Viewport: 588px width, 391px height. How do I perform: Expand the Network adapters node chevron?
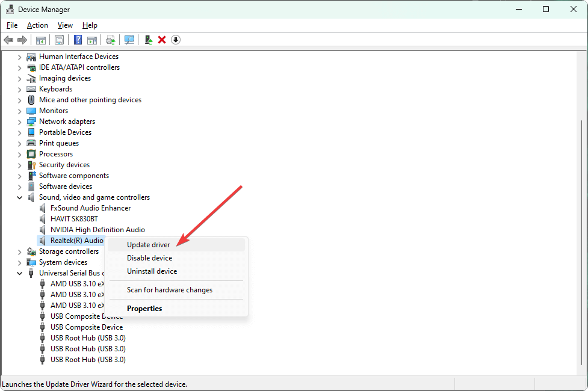pos(19,122)
